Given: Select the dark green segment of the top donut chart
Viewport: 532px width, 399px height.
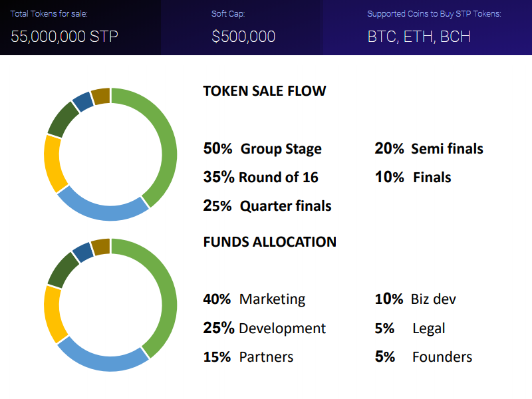Looking at the screenshot, I should 63,118.
